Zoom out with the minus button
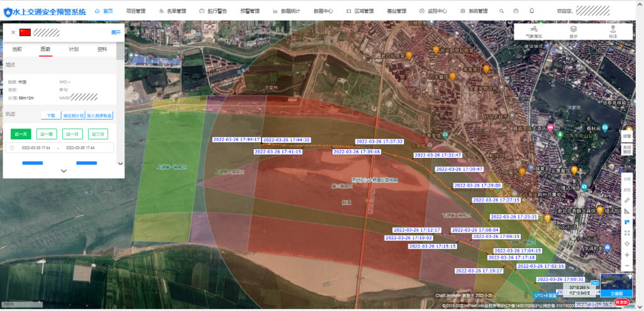The height and width of the screenshot is (311, 644). click(x=627, y=266)
